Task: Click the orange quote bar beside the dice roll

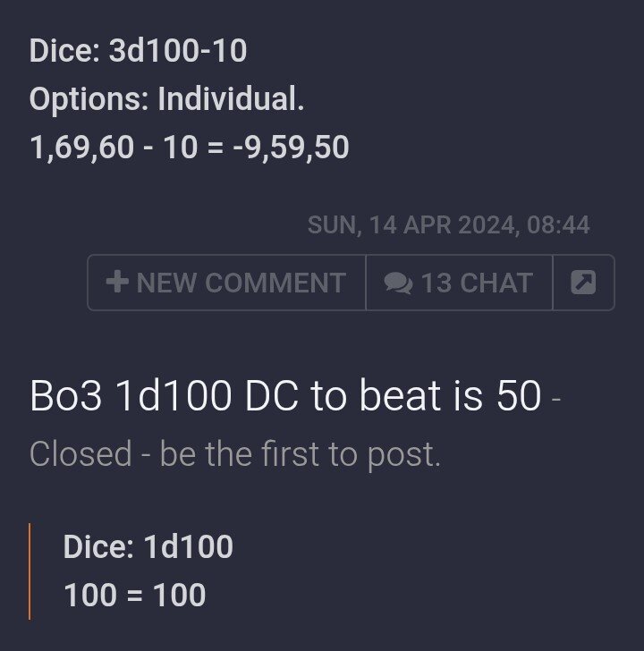Action: click(30, 571)
